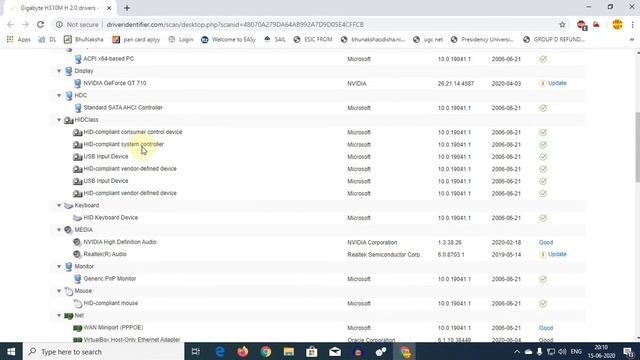
Task: Open Firefox from the taskbar
Action: 243,351
